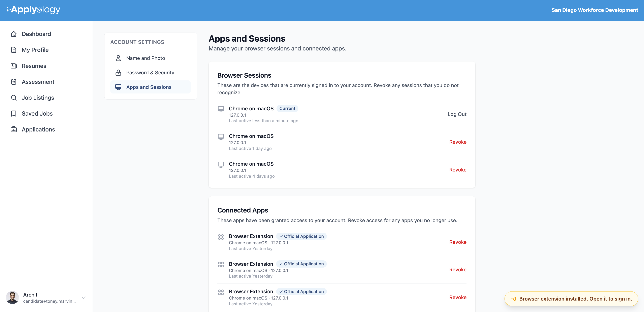
Task: Click 'Last active less than a minute ago' text
Action: (263, 121)
